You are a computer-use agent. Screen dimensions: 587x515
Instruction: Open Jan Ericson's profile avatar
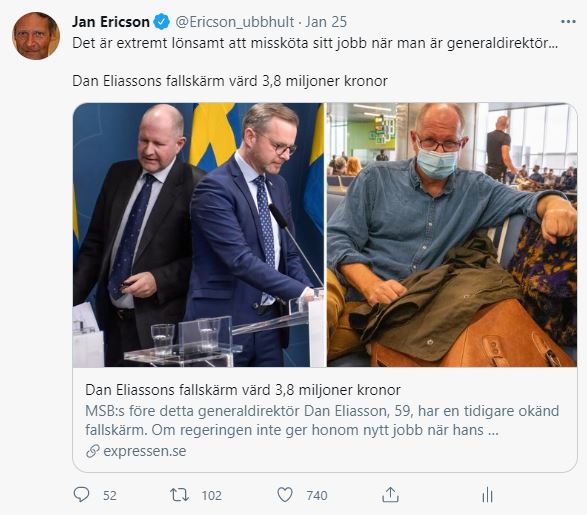click(36, 36)
